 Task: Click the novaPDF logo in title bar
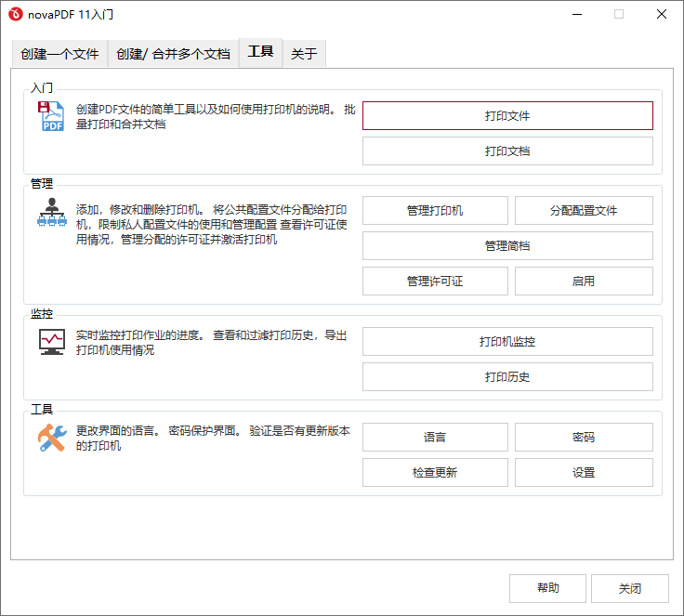tap(15, 15)
